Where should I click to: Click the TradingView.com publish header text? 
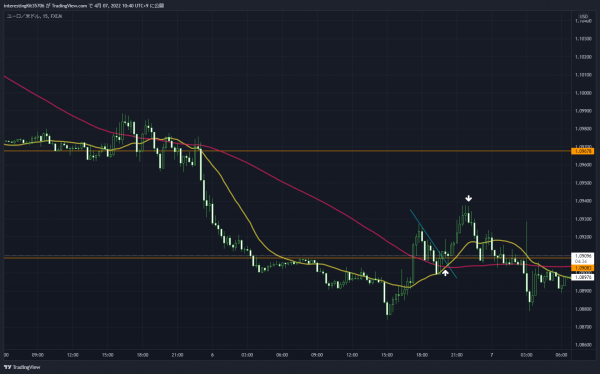point(84,6)
